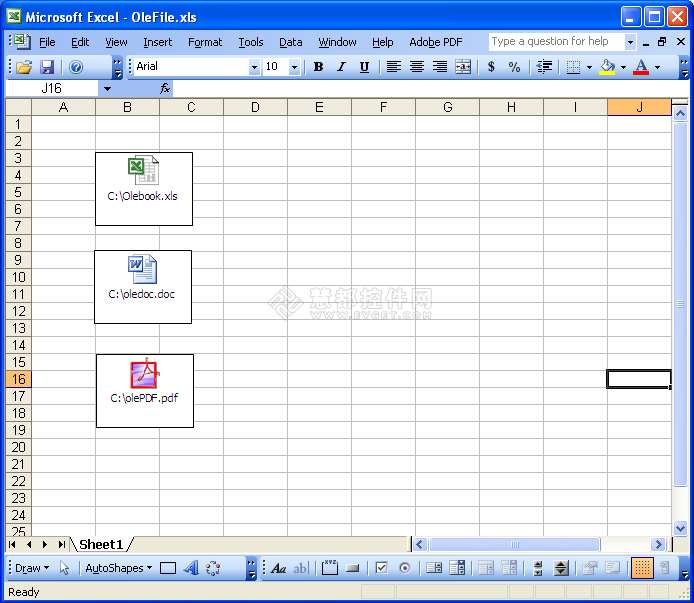The image size is (694, 603).
Task: Open Microsoft Excel Help icon
Action: 76,67
